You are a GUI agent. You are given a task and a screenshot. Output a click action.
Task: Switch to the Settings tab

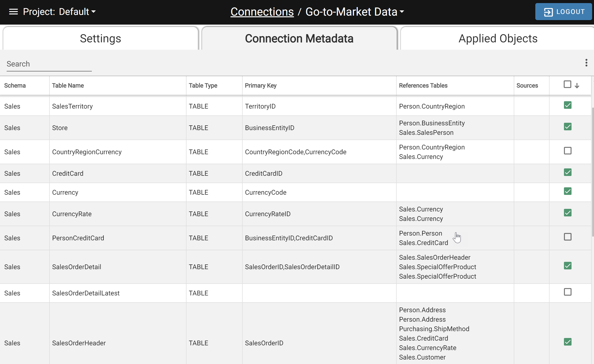[x=101, y=39]
